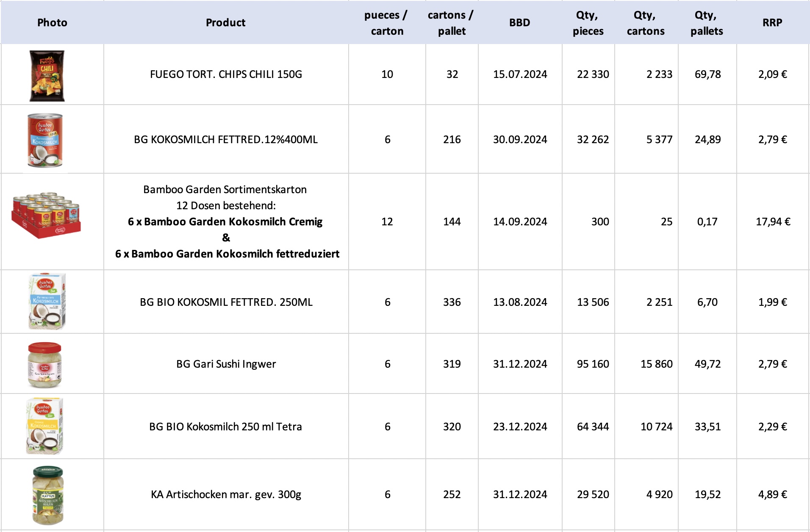The width and height of the screenshot is (810, 532).
Task: Click pallets value 24,89
Action: click(x=707, y=139)
